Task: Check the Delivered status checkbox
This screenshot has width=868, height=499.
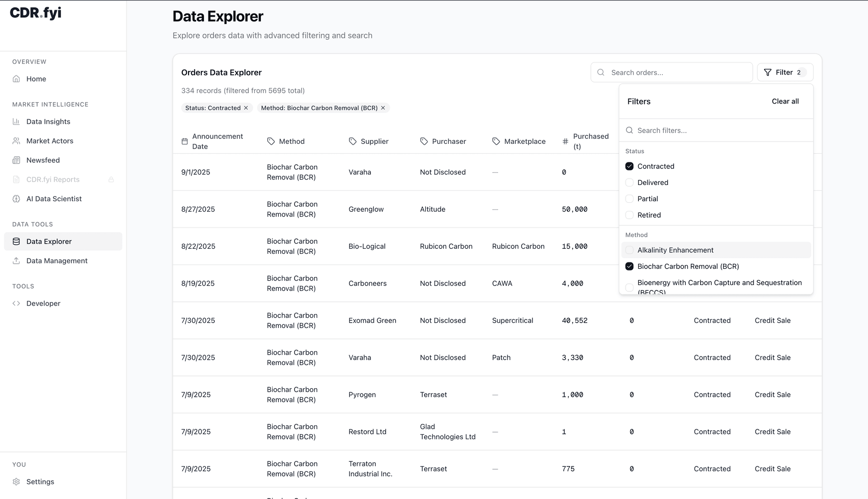Action: point(629,182)
